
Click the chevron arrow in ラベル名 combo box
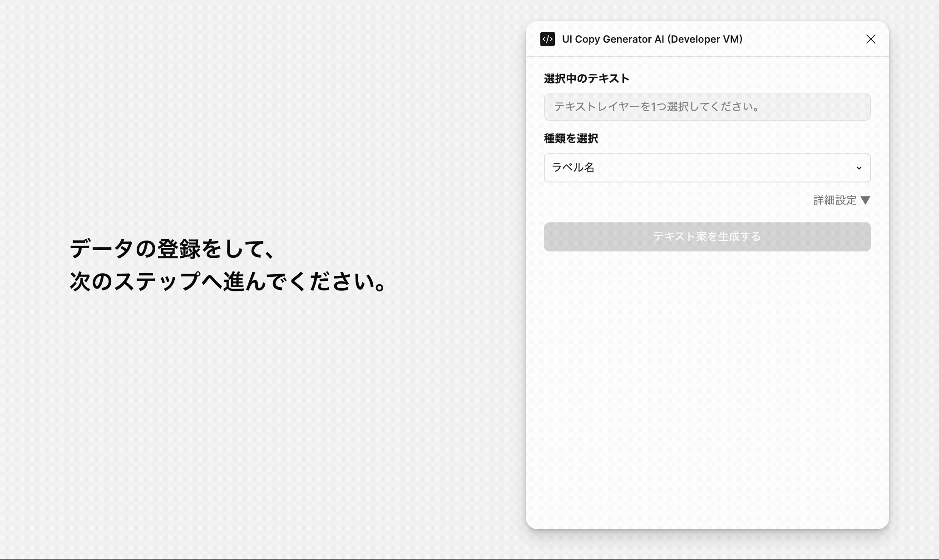point(859,168)
